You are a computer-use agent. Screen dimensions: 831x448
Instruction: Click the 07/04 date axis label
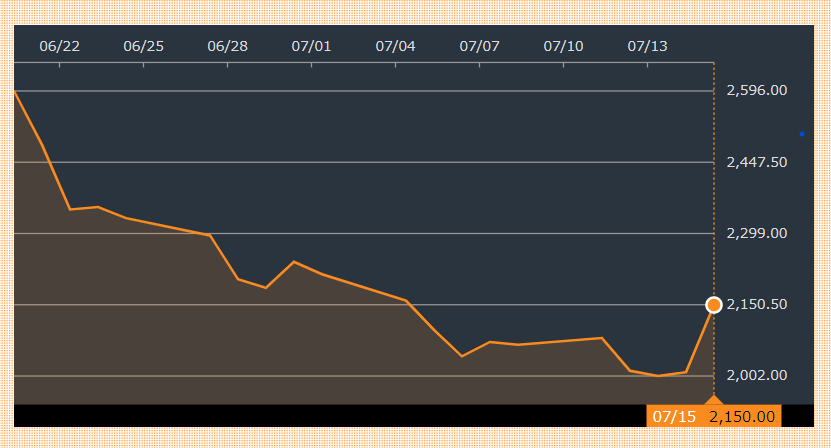click(x=395, y=46)
